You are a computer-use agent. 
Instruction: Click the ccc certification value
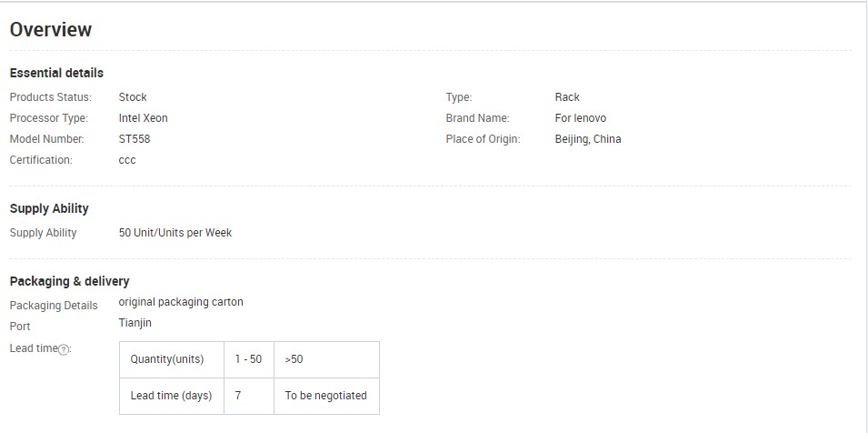[x=127, y=160]
